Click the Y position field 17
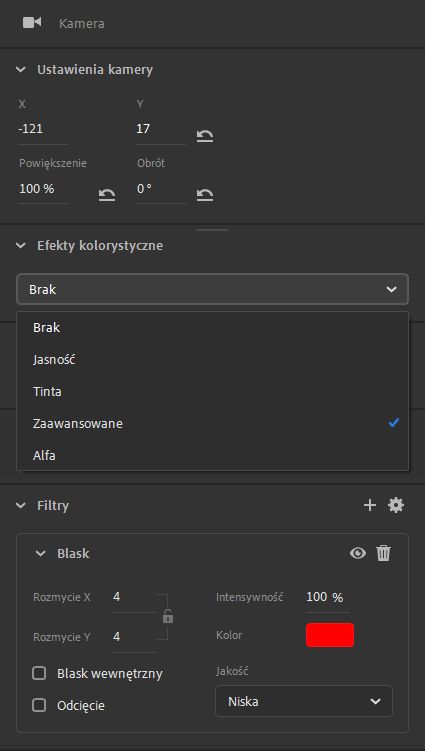 click(161, 129)
